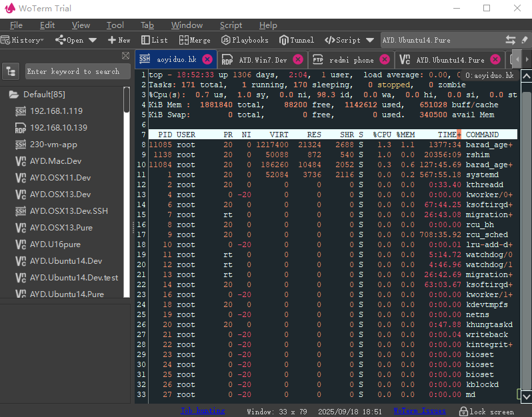Click the Job hunting link
Image resolution: width=532 pixels, height=417 pixels.
tap(203, 411)
